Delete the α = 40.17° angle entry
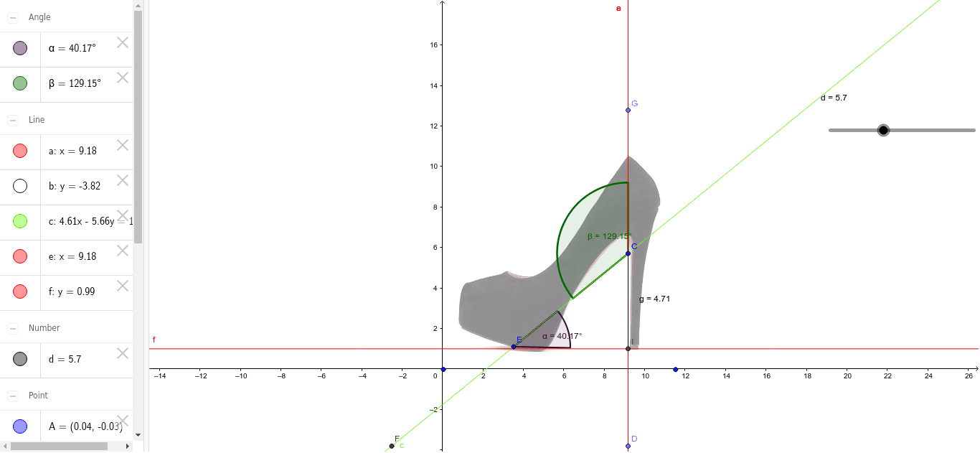This screenshot has height=453, width=980. (123, 42)
